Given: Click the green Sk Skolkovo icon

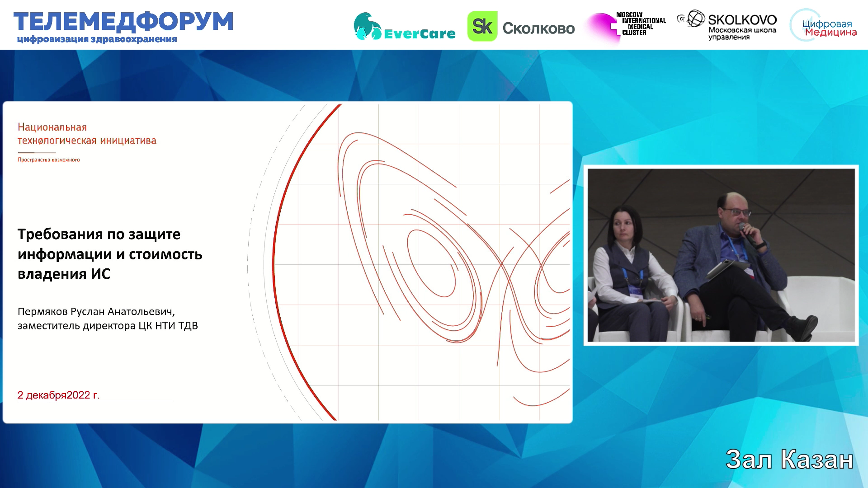Looking at the screenshot, I should [482, 26].
